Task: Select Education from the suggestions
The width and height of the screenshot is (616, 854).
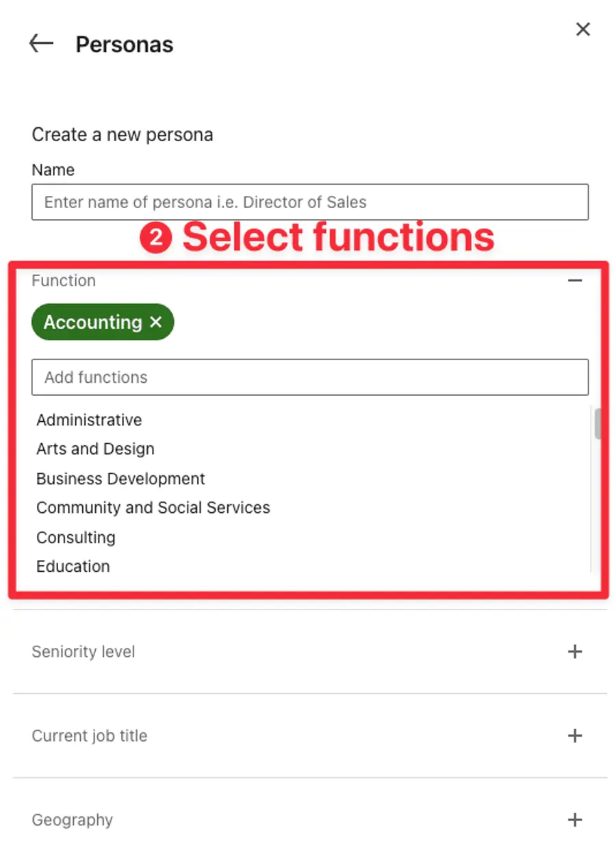Action: pyautogui.click(x=73, y=566)
